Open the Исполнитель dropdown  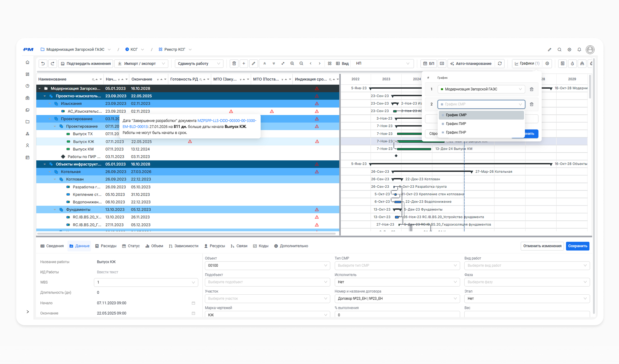[x=397, y=282]
